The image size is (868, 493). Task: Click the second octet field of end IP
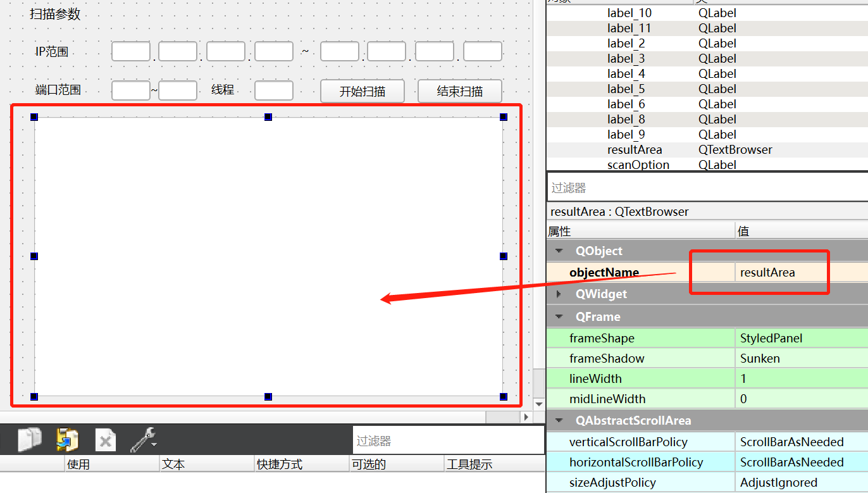(x=387, y=51)
